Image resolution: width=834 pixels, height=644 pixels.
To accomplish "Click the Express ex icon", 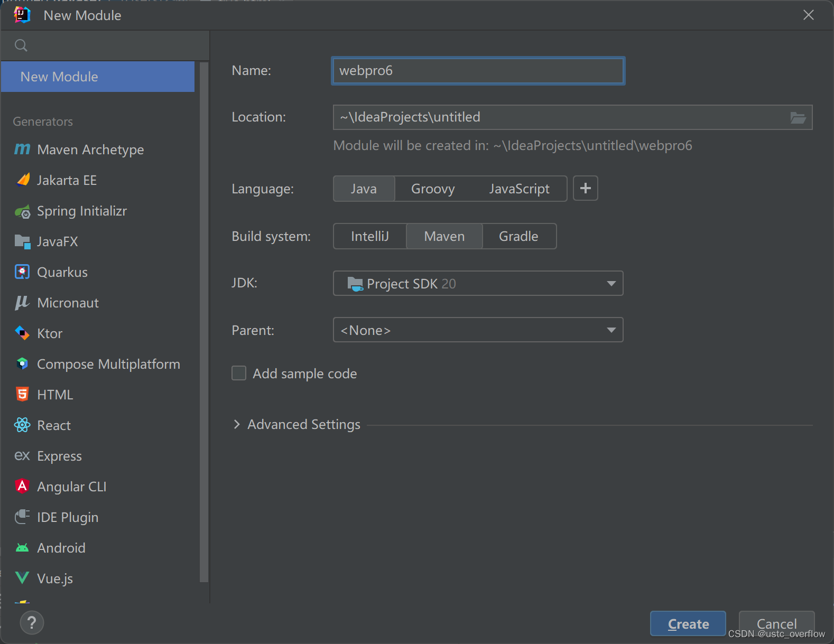I will (22, 456).
